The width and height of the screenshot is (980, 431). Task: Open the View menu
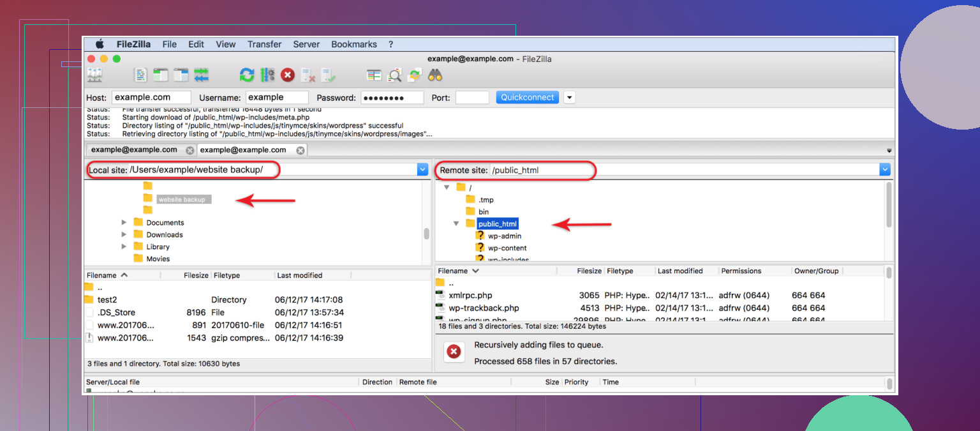(226, 44)
